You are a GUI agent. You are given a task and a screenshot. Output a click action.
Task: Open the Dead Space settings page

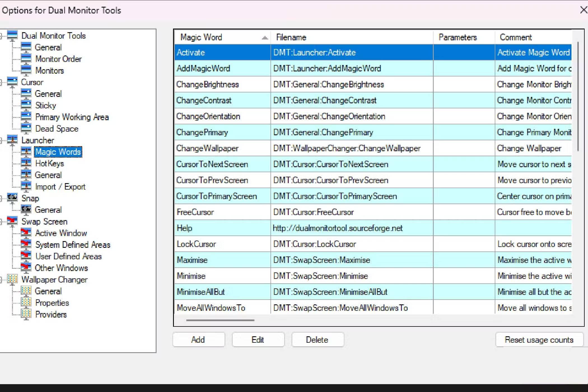point(57,129)
